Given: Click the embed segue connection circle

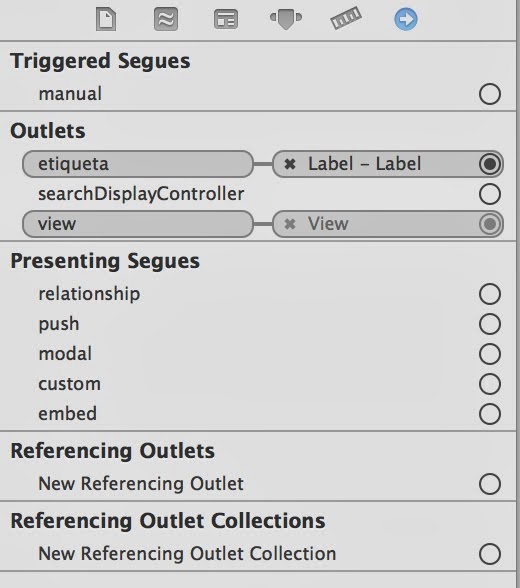Looking at the screenshot, I should pyautogui.click(x=490, y=414).
